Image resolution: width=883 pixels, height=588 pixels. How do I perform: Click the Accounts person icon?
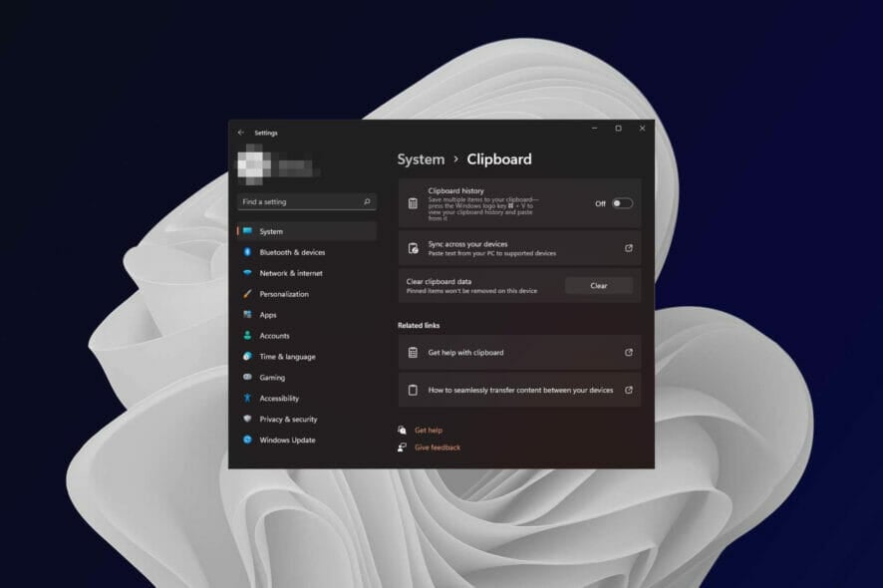tap(247, 335)
